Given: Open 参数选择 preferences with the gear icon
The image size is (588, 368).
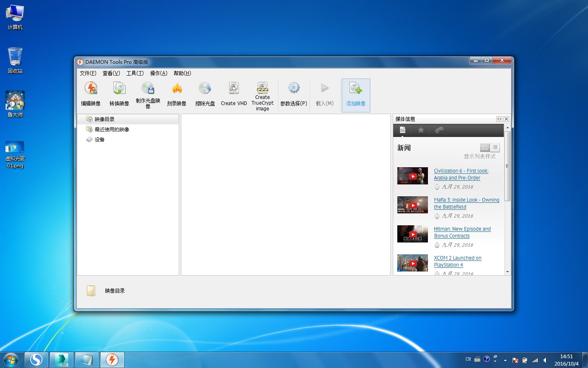Looking at the screenshot, I should (293, 93).
